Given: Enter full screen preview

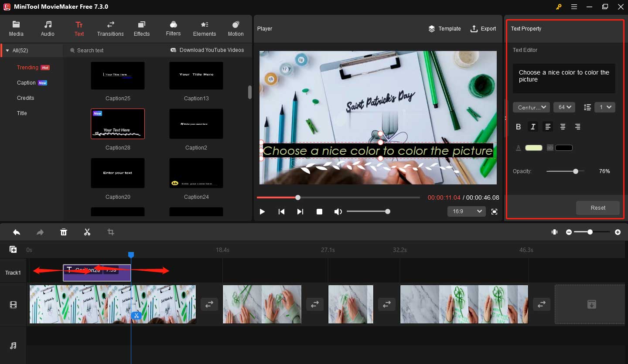Looking at the screenshot, I should click(494, 211).
